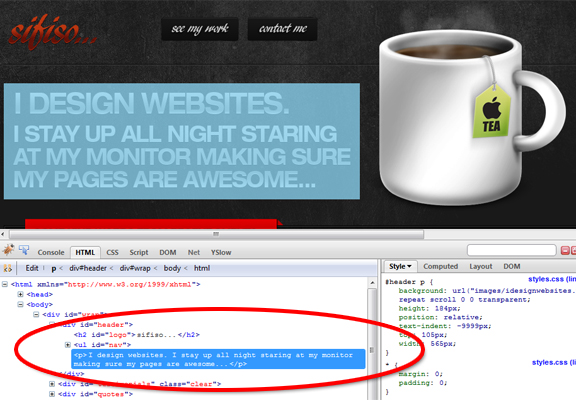This screenshot has height=400, width=576.
Task: Click the see my work button
Action: (200, 29)
